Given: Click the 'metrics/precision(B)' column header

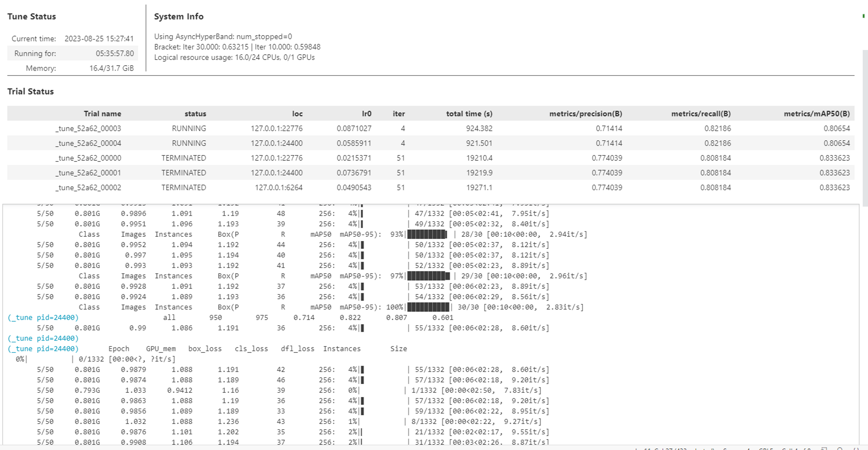Looking at the screenshot, I should 587,113.
